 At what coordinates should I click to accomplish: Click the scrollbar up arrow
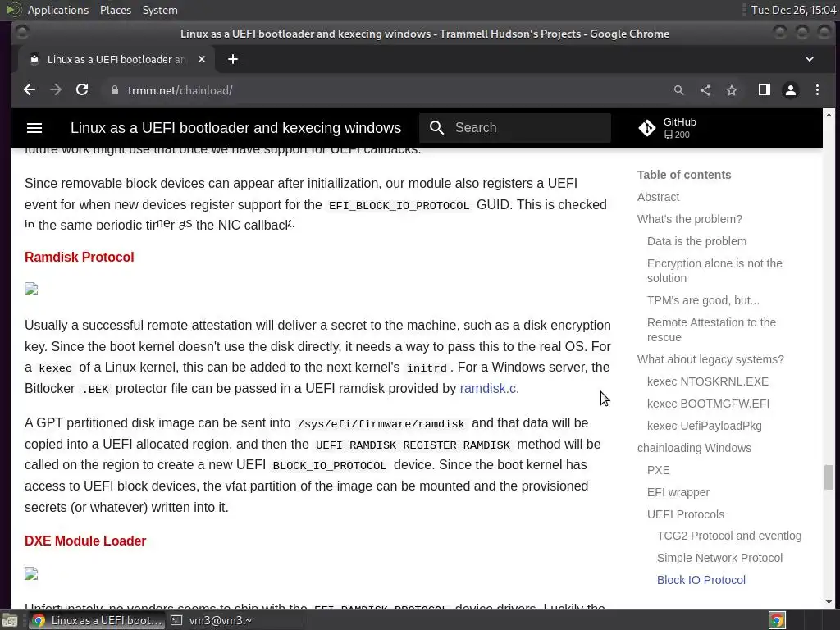pos(829,115)
